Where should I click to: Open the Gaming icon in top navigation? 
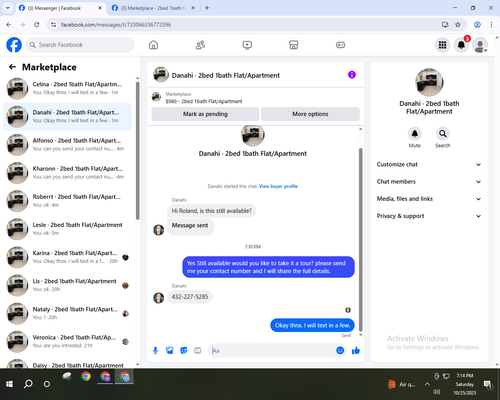(340, 45)
